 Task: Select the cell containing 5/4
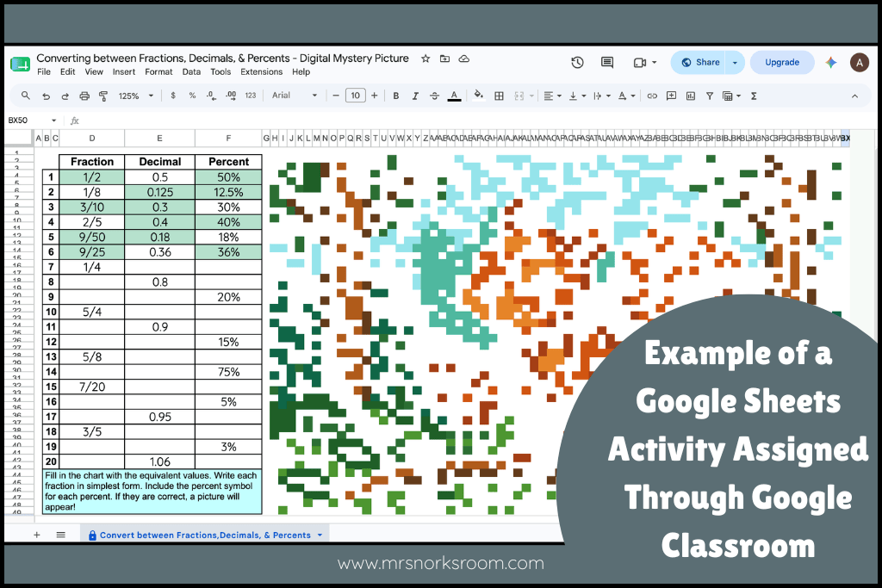point(91,312)
